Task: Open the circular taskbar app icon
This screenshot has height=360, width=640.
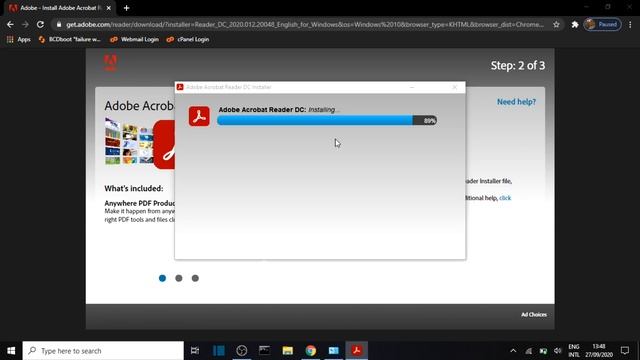Action: pos(242,351)
